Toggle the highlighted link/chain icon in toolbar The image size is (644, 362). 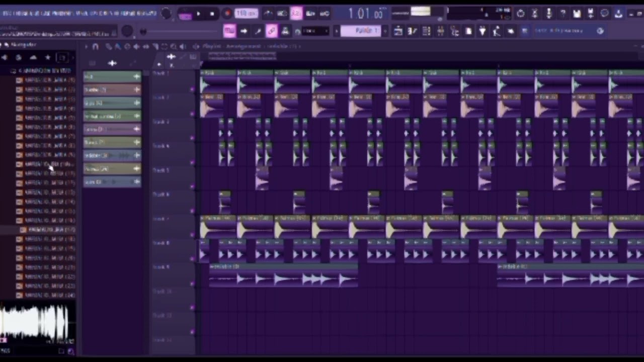coord(272,31)
